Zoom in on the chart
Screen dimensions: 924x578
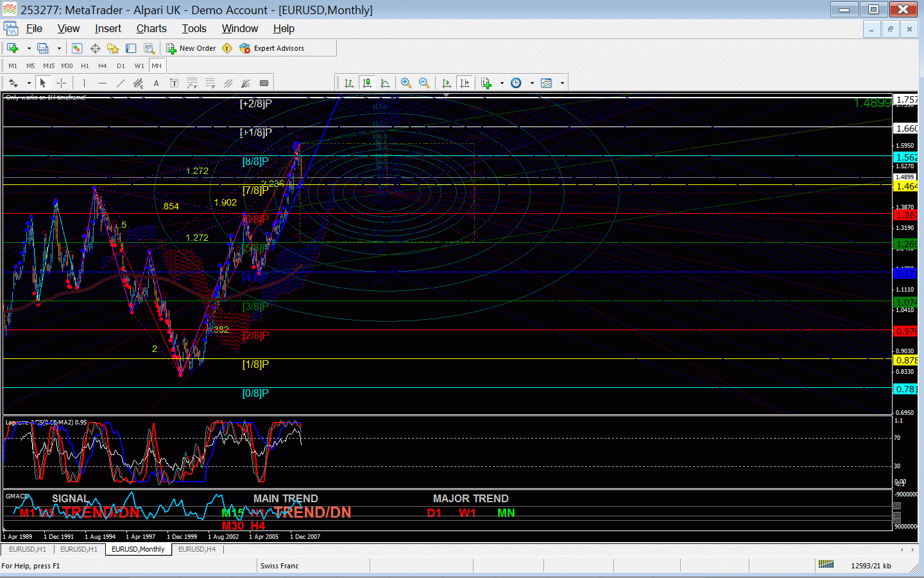tap(406, 83)
